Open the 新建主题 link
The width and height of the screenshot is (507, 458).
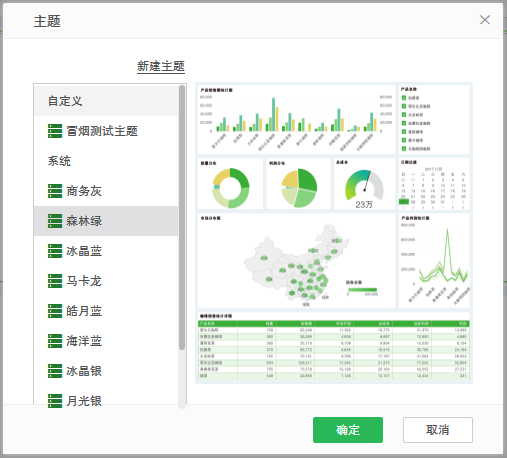click(x=161, y=66)
